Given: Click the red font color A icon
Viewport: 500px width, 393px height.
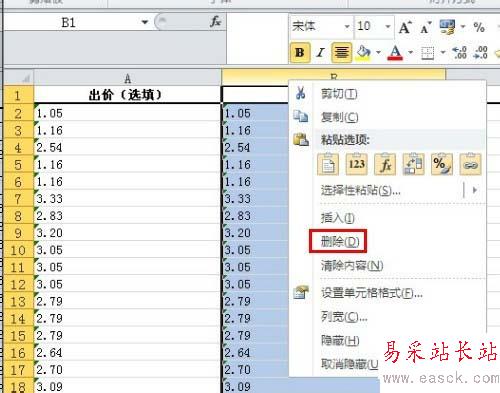Looking at the screenshot, I should click(x=395, y=53).
